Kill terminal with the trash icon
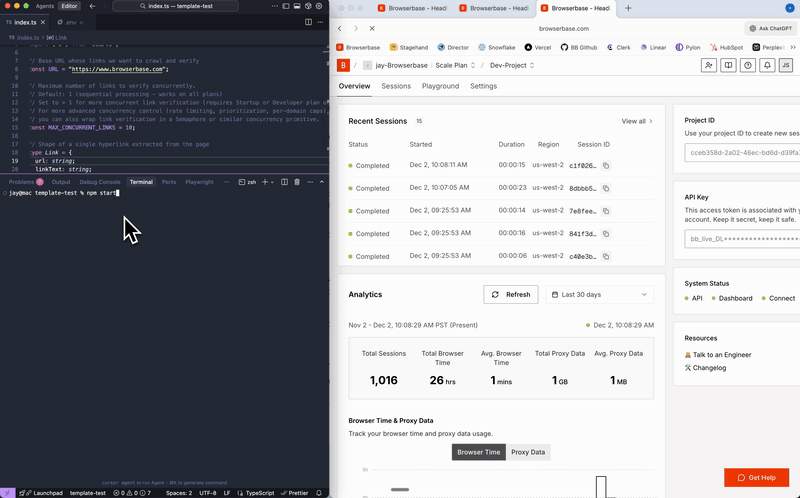This screenshot has width=800, height=498. 297,182
